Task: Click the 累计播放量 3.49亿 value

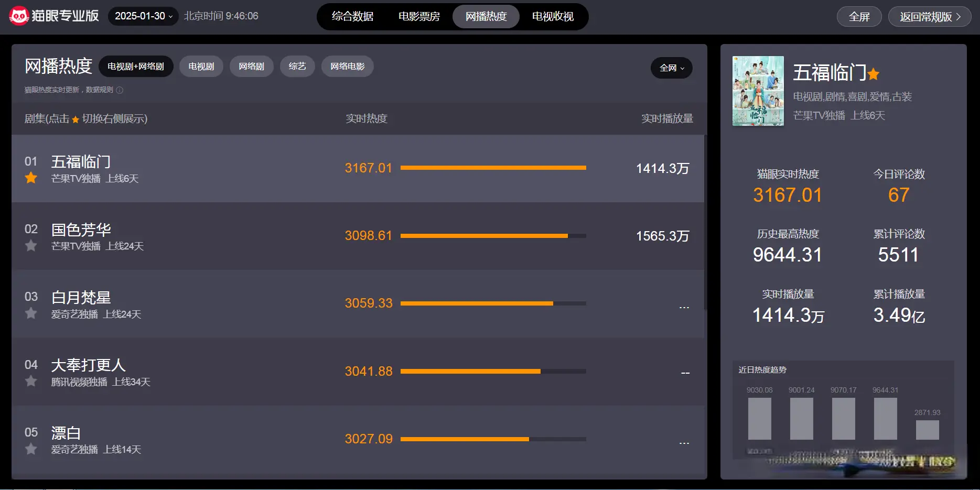Action: coord(899,315)
